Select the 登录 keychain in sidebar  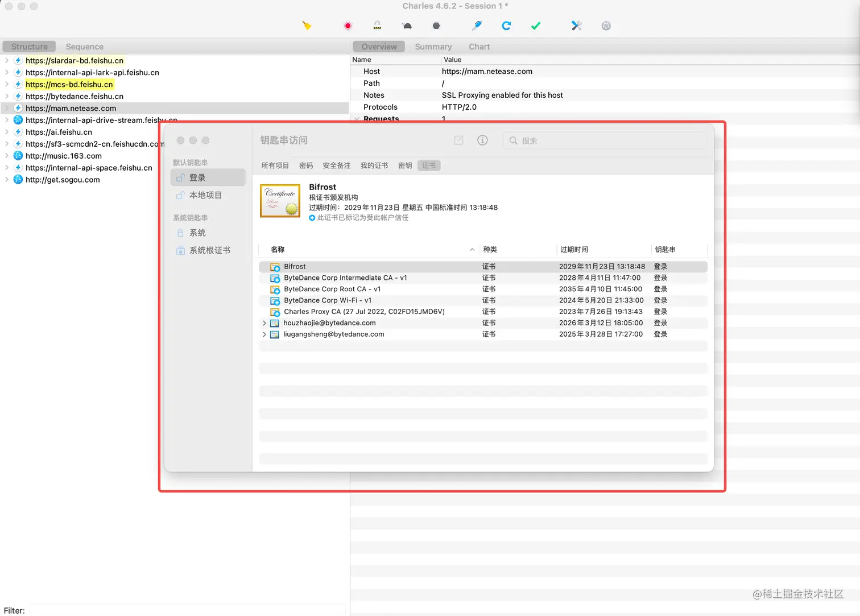tap(208, 177)
